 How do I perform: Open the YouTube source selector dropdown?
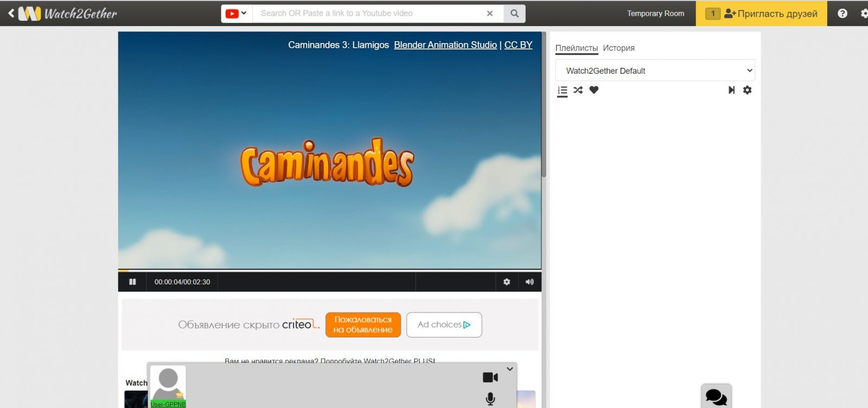[x=237, y=14]
